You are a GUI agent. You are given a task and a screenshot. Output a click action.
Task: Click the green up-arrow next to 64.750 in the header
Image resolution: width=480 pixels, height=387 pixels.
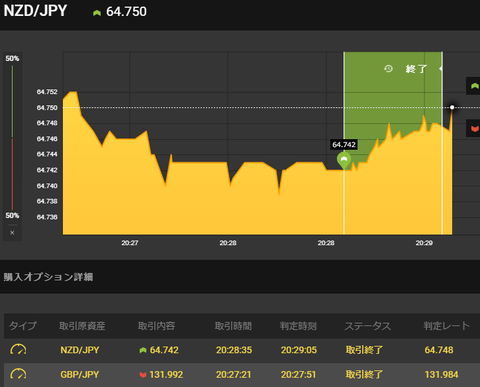click(97, 13)
